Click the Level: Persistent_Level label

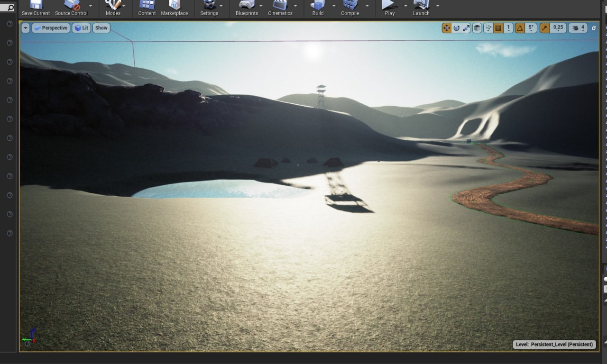554,345
